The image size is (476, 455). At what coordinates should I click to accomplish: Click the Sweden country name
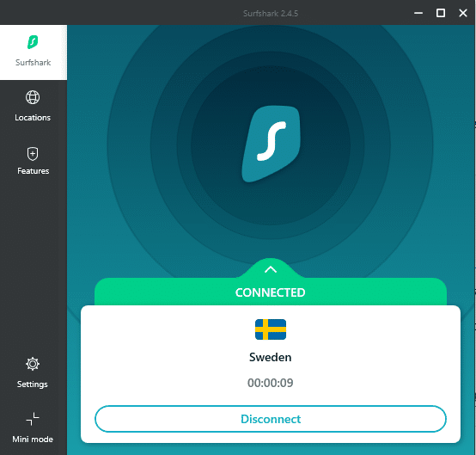271,357
